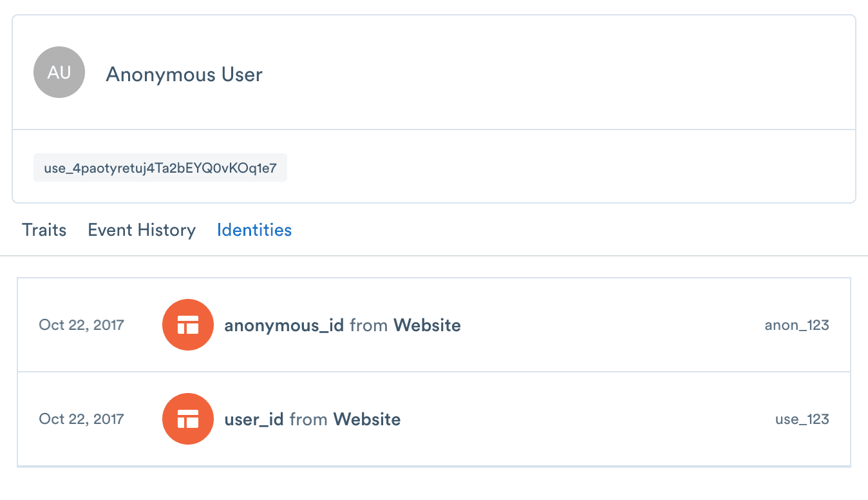Open the Traits tab
Image resolution: width=868 pixels, height=500 pixels.
[44, 230]
